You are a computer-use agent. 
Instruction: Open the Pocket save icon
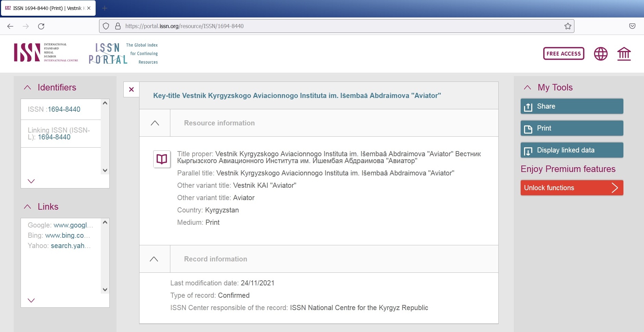pyautogui.click(x=632, y=26)
